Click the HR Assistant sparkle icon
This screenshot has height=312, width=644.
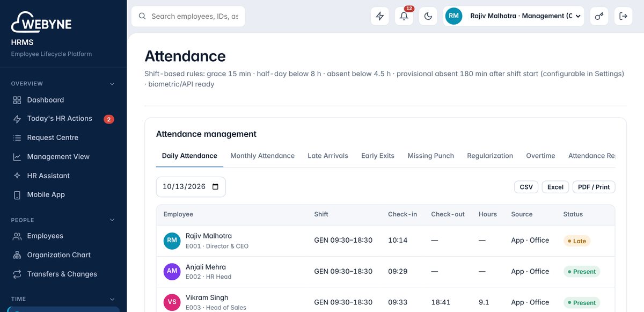coord(17,176)
